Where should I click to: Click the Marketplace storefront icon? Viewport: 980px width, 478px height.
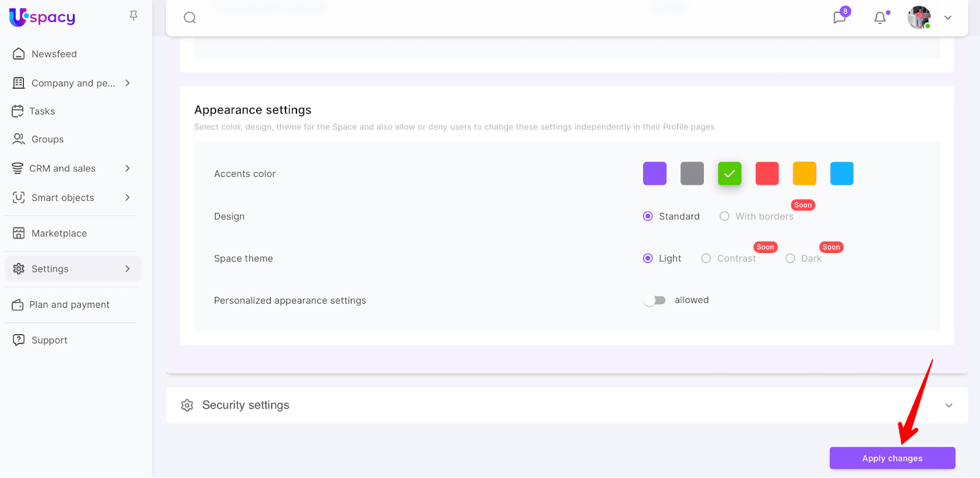pyautogui.click(x=19, y=233)
